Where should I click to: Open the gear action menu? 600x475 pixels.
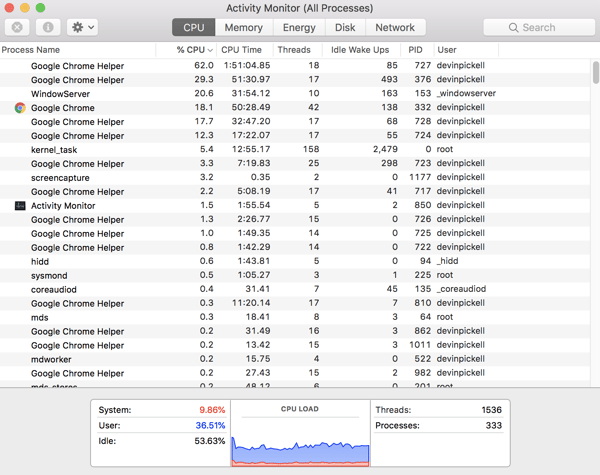tap(83, 27)
